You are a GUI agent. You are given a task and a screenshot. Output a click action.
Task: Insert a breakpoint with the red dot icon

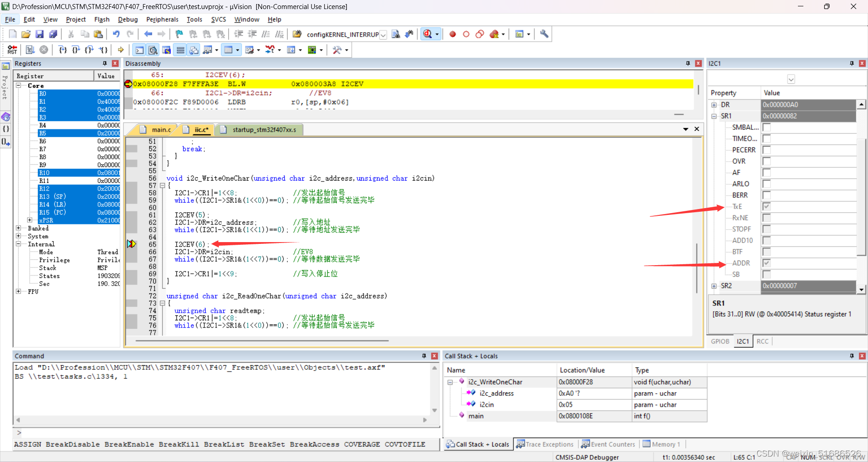tap(453, 34)
